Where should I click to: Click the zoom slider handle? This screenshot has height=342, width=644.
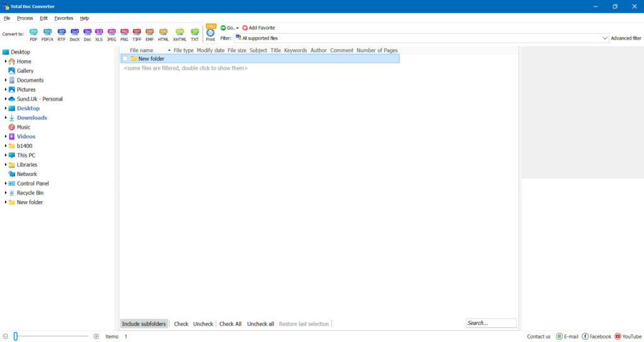click(x=16, y=336)
